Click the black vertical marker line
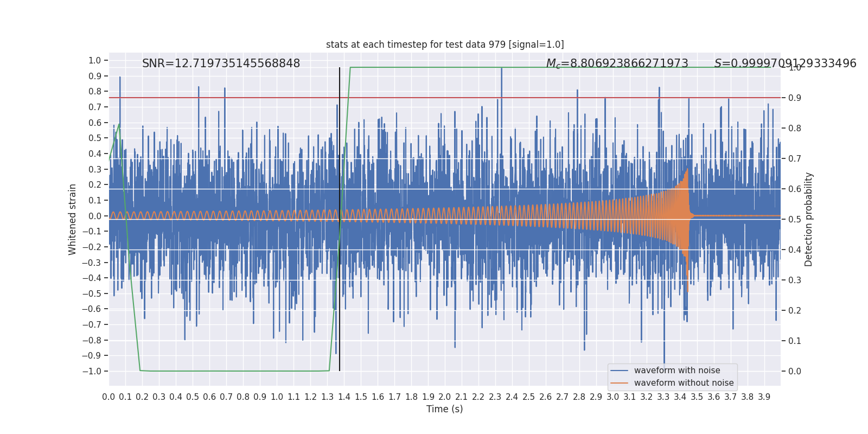The image size is (868, 434). click(340, 219)
